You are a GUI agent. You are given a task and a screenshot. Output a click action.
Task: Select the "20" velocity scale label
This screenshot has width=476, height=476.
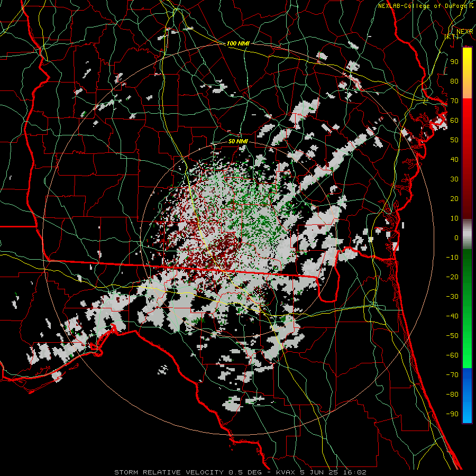coord(454,198)
